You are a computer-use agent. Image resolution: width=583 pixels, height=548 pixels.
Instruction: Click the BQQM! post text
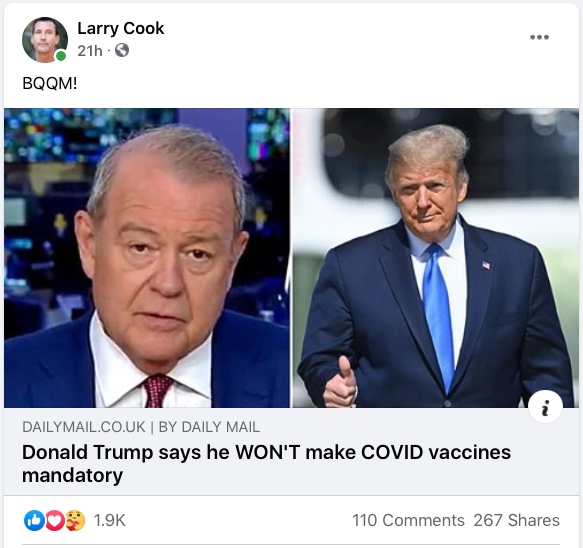[50, 83]
